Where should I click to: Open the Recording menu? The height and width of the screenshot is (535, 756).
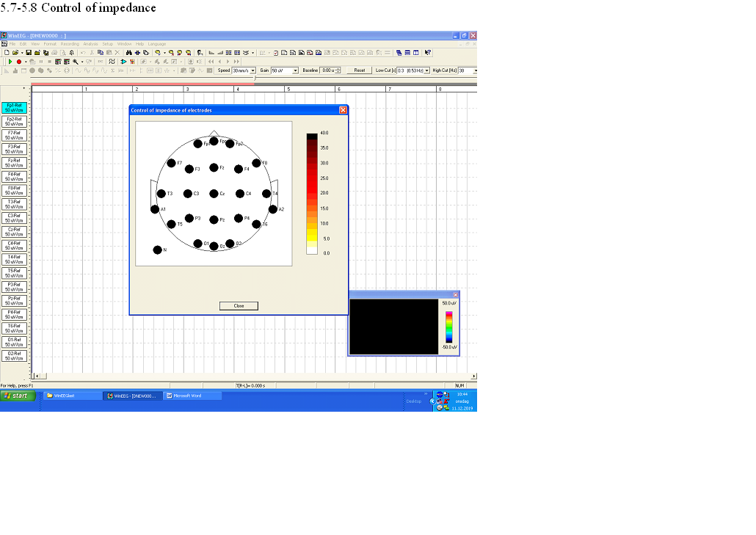coord(70,44)
